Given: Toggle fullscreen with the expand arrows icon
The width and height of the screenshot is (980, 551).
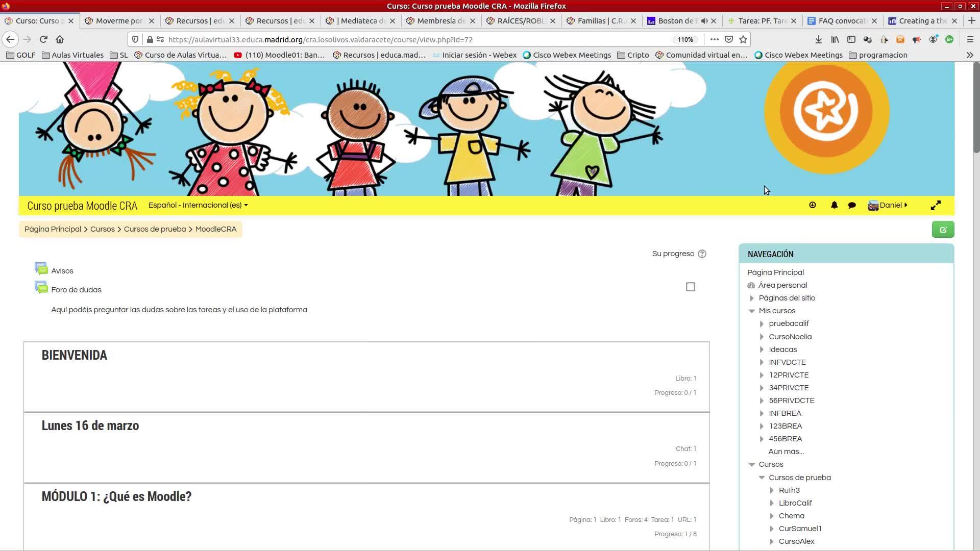Looking at the screenshot, I should pos(936,205).
